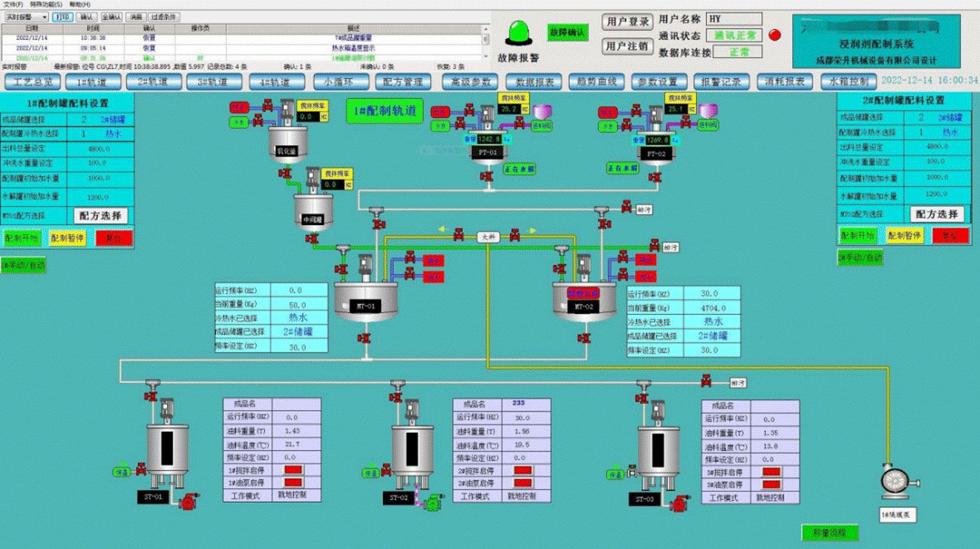This screenshot has height=549, width=980.
Task: Click the green fault alarm indicator light
Action: (519, 32)
